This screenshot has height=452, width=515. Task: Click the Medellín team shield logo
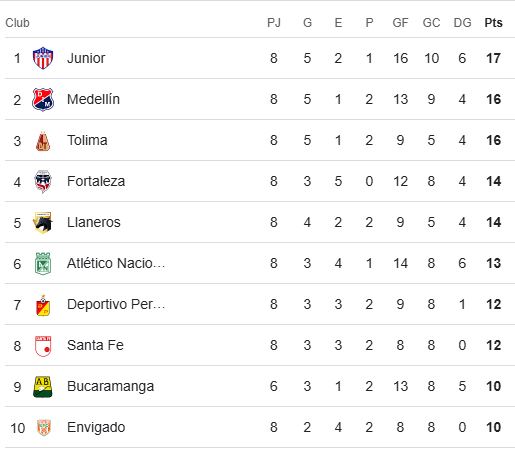[43, 99]
